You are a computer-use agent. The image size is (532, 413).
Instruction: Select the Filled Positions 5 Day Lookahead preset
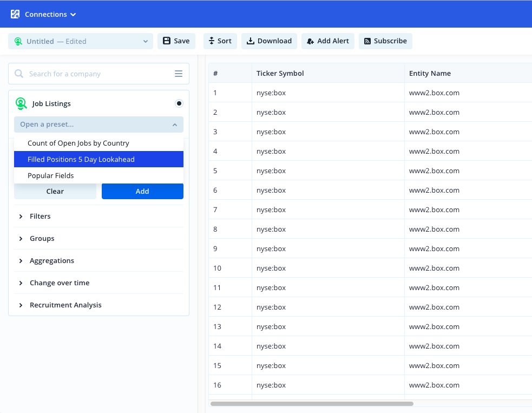(x=98, y=159)
